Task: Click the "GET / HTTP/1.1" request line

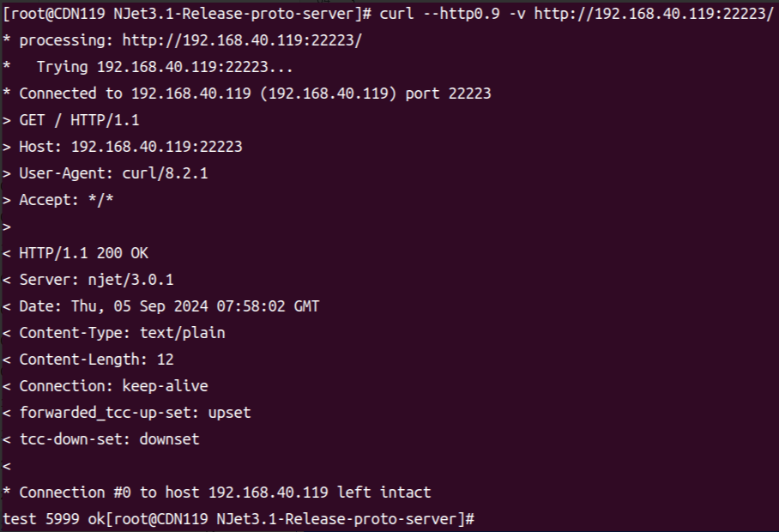Action: pos(79,120)
